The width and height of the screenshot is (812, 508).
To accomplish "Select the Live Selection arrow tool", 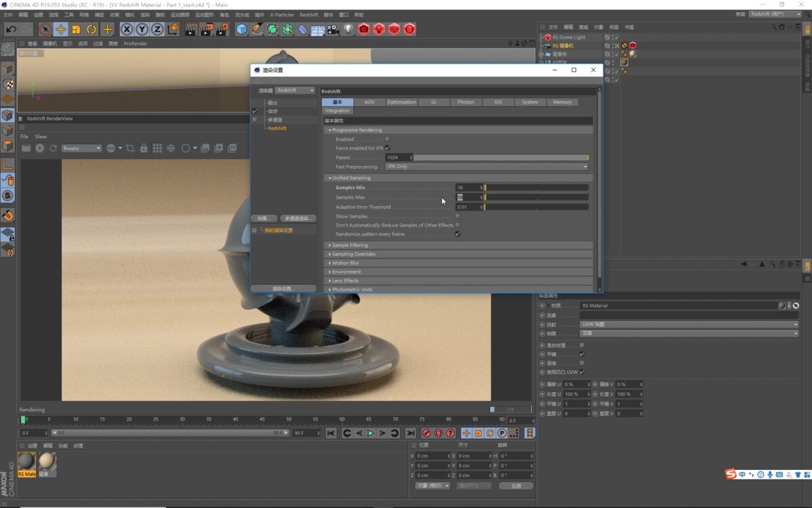I will pos(45,29).
